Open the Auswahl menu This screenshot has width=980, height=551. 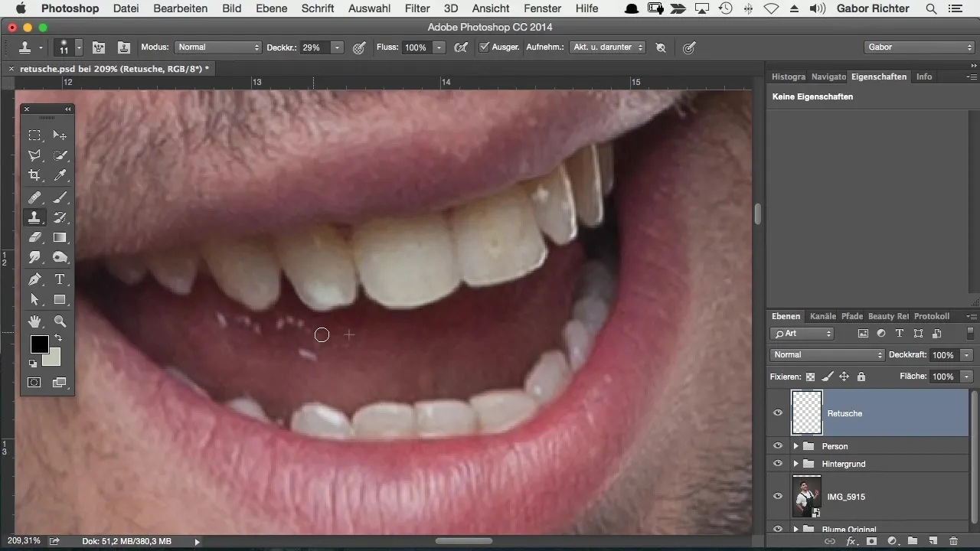pos(369,8)
